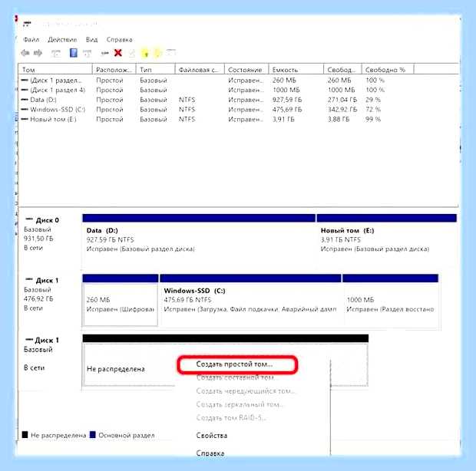Select the Data (D:) partition block on Диск 0

point(199,241)
